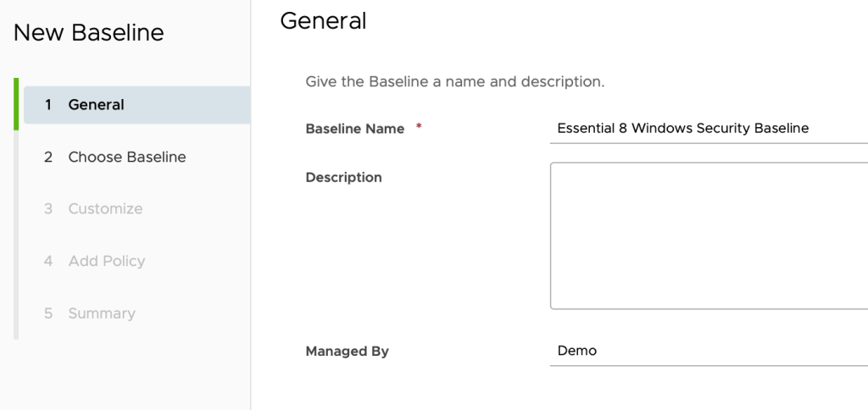
Task: Click step number 2 in the sidebar
Action: tap(48, 157)
